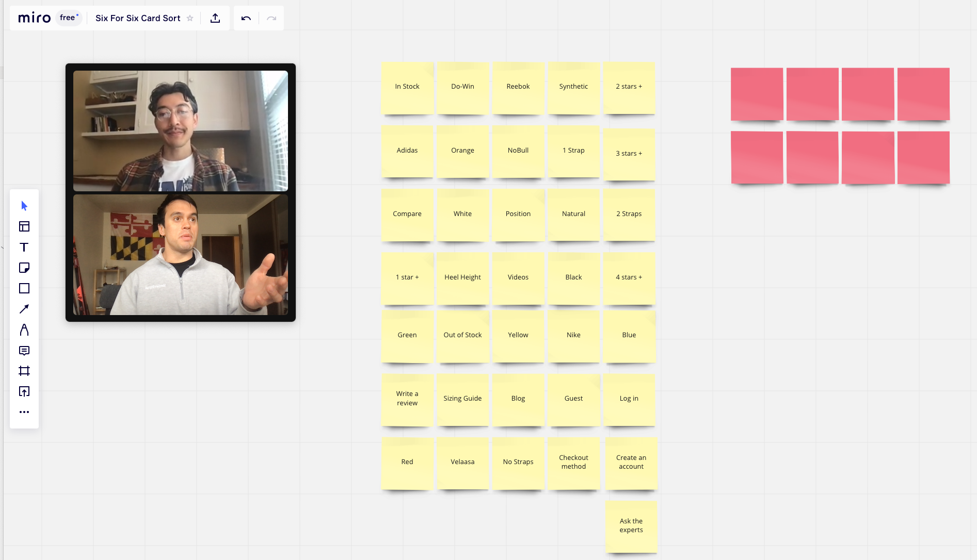
Task: Select the Pen drawing tool
Action: pos(24,330)
